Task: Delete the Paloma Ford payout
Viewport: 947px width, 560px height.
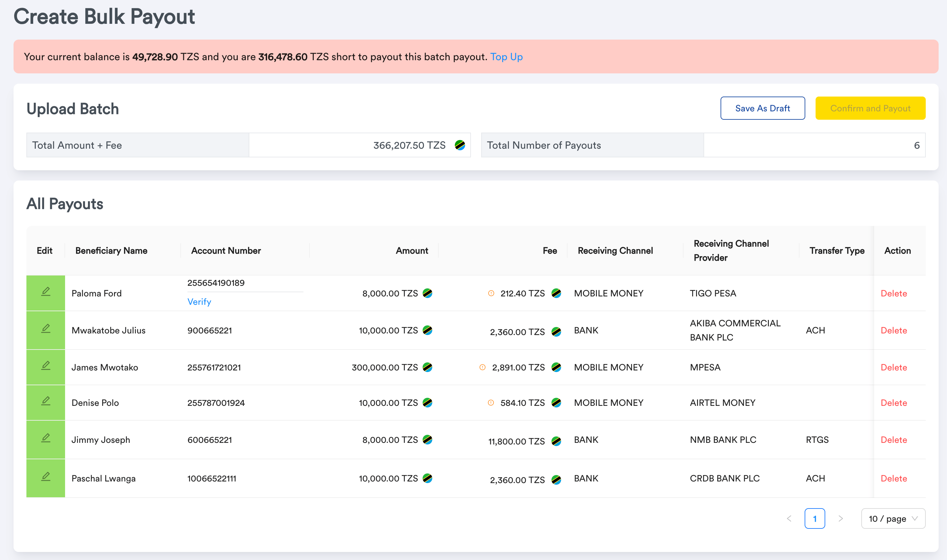Action: pos(894,293)
